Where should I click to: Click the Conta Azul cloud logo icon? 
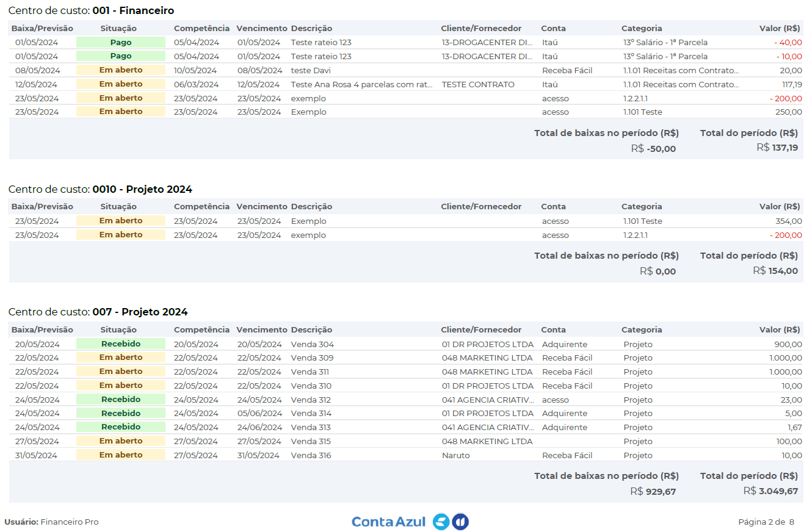tap(441, 522)
